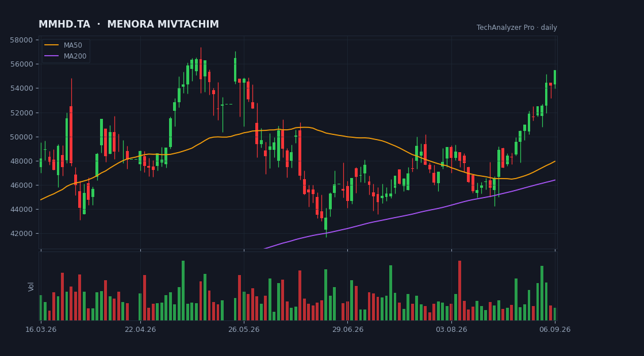
Task: Click the 58000 price axis label
Action: pyautogui.click(x=21, y=40)
